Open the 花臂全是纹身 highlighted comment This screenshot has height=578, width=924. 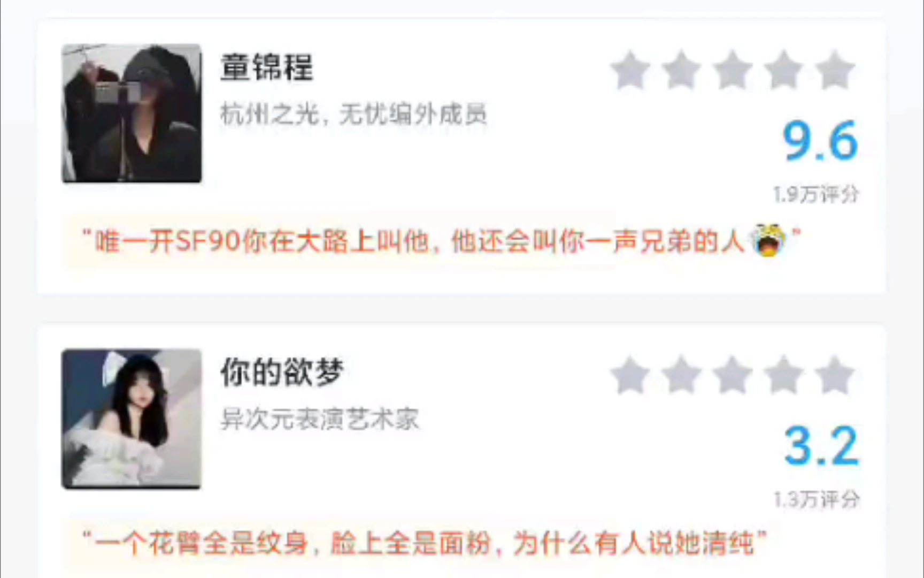[x=424, y=544]
